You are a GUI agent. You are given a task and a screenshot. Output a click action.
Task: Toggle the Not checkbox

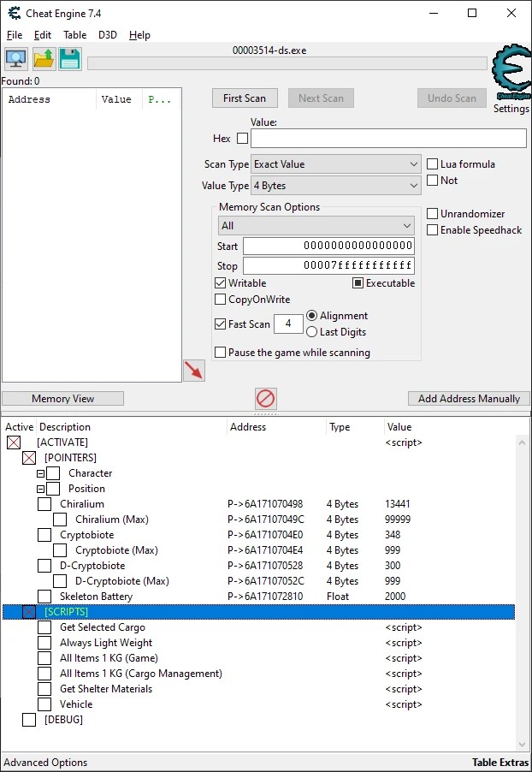[432, 181]
